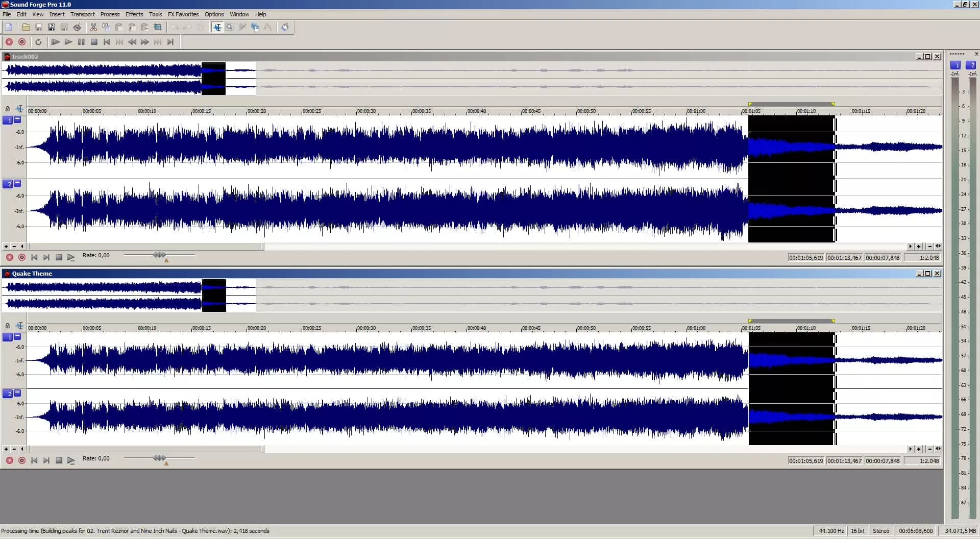This screenshot has width=980, height=539.
Task: Click the Paste clipboard icon
Action: [119, 27]
